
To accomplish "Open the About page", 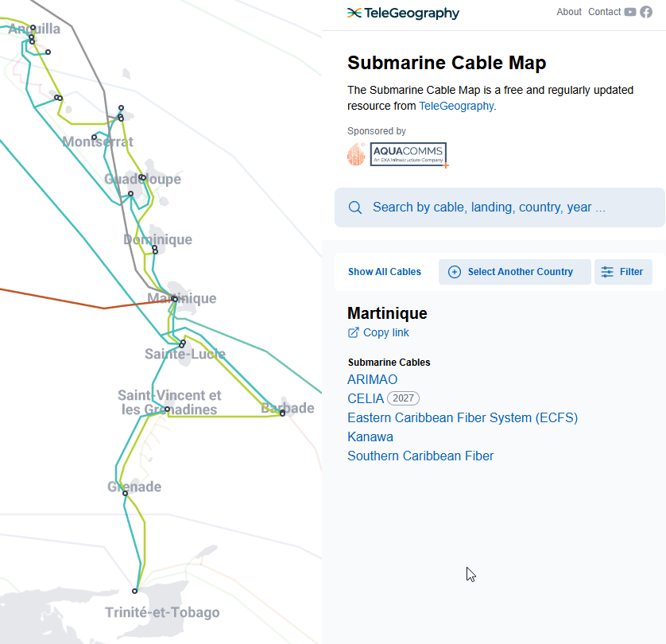I will click(x=569, y=12).
